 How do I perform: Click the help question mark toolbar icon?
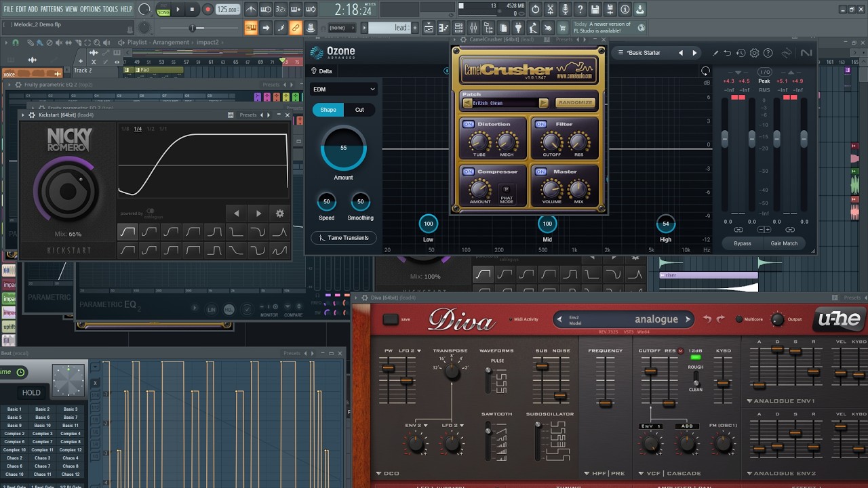580,9
